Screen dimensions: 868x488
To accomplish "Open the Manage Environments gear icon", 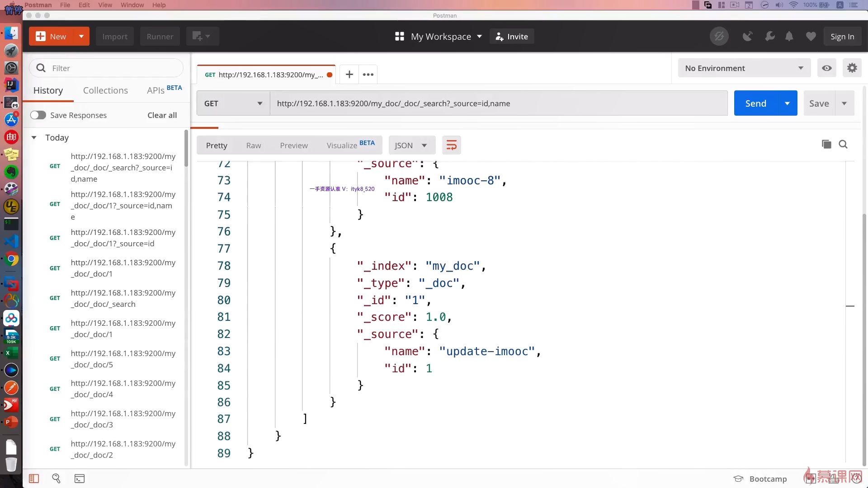I will [x=852, y=68].
